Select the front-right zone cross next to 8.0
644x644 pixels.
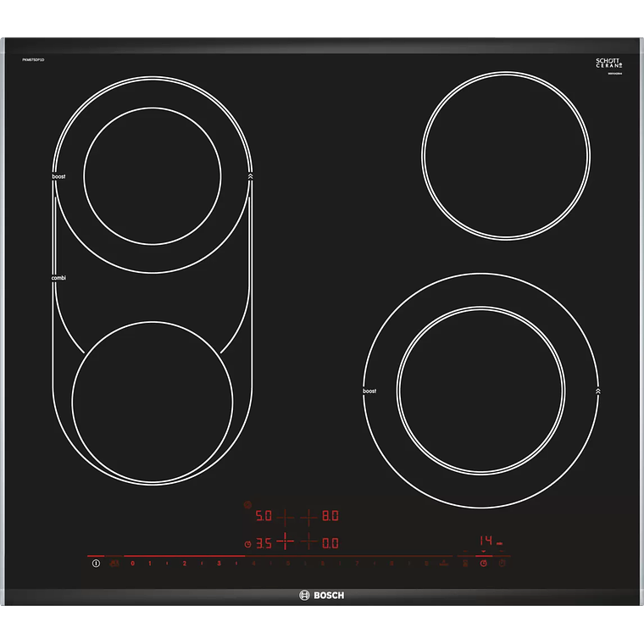click(x=309, y=515)
